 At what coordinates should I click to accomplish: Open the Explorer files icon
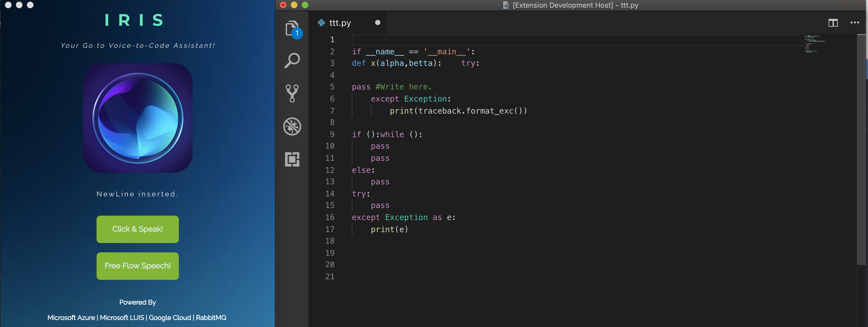pos(292,28)
